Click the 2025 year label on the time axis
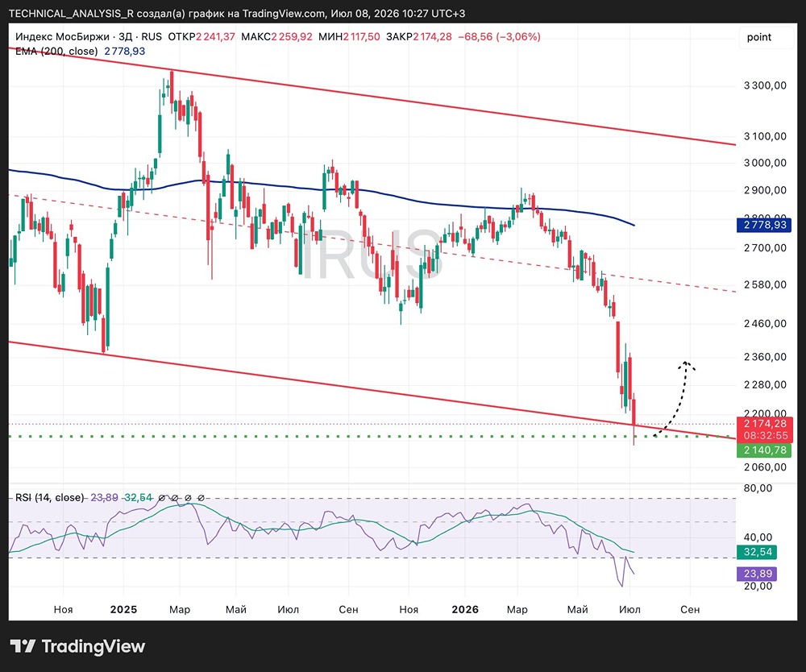This screenshot has width=806, height=672. [123, 609]
